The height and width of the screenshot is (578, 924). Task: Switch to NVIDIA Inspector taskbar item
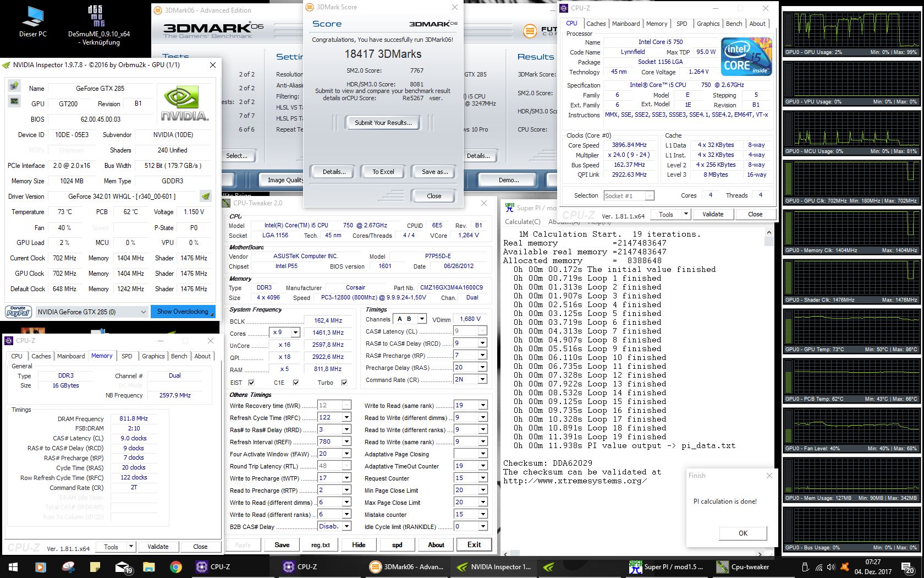point(494,566)
